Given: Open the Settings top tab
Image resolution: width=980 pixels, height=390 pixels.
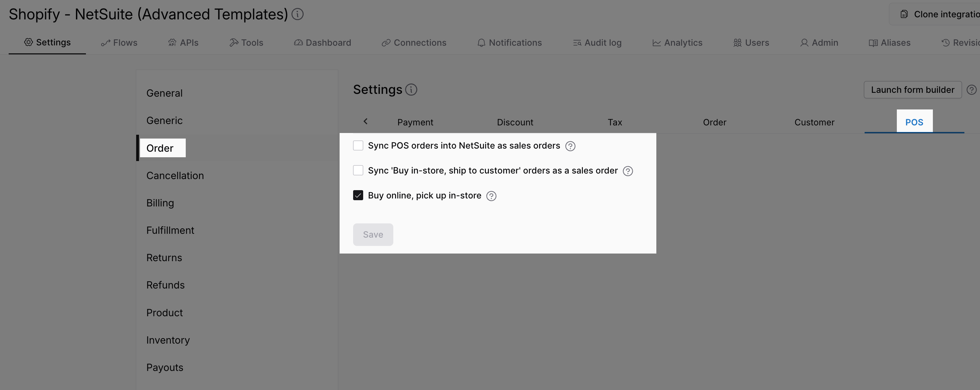Looking at the screenshot, I should (x=47, y=43).
